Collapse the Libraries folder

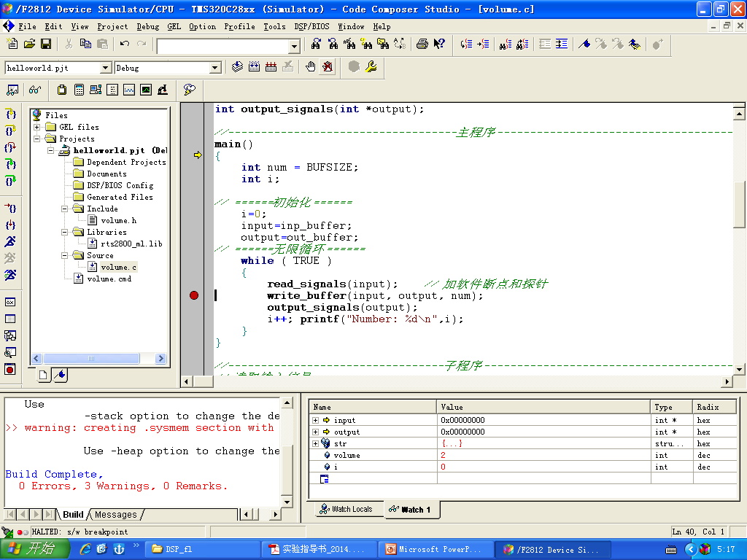(x=65, y=233)
